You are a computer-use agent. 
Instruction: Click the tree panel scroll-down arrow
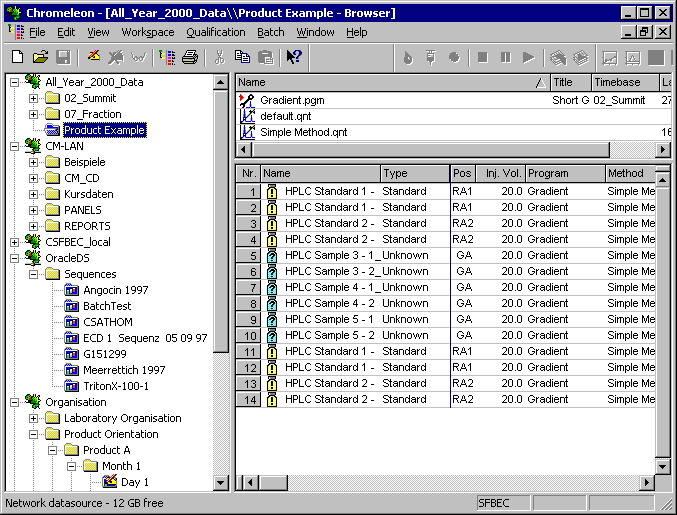click(221, 483)
